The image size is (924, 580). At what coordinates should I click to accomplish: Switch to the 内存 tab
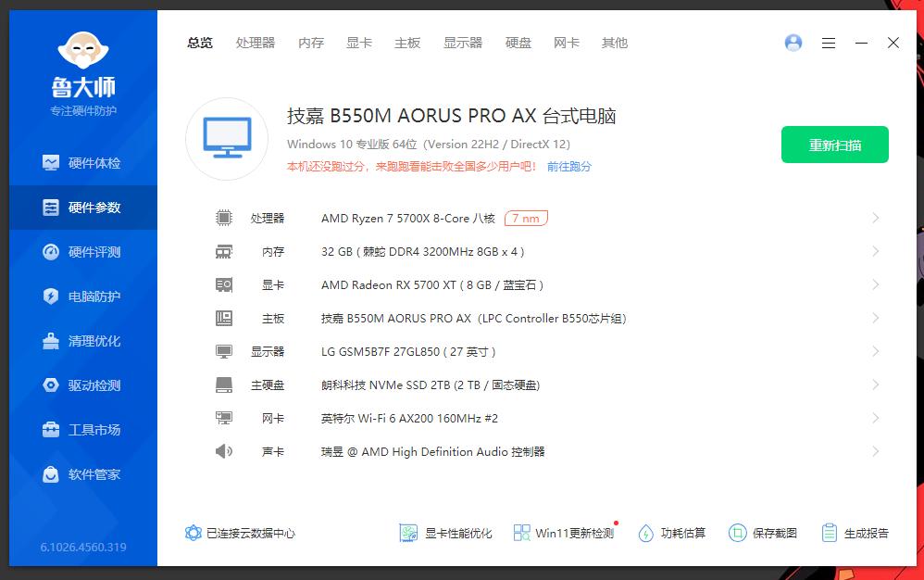tap(311, 43)
